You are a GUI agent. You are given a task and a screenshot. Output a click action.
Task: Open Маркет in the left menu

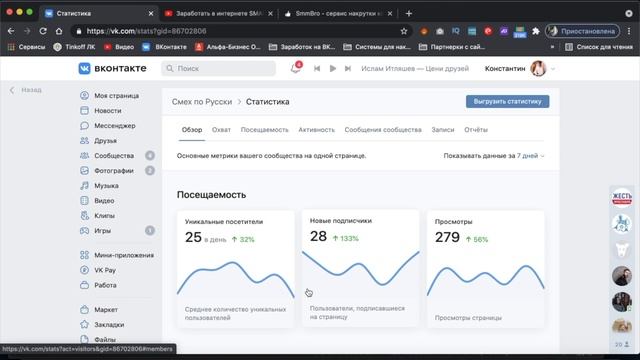click(106, 310)
